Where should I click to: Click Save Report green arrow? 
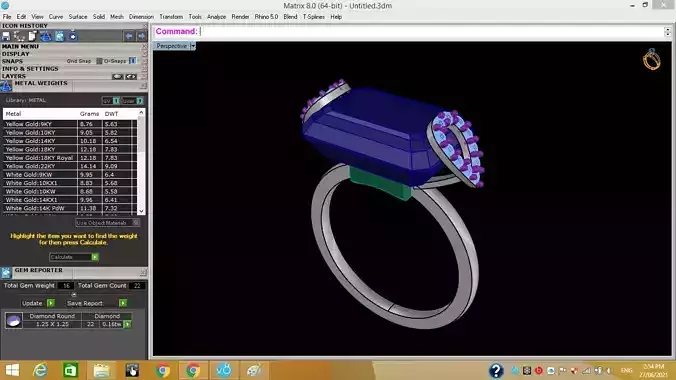(123, 303)
